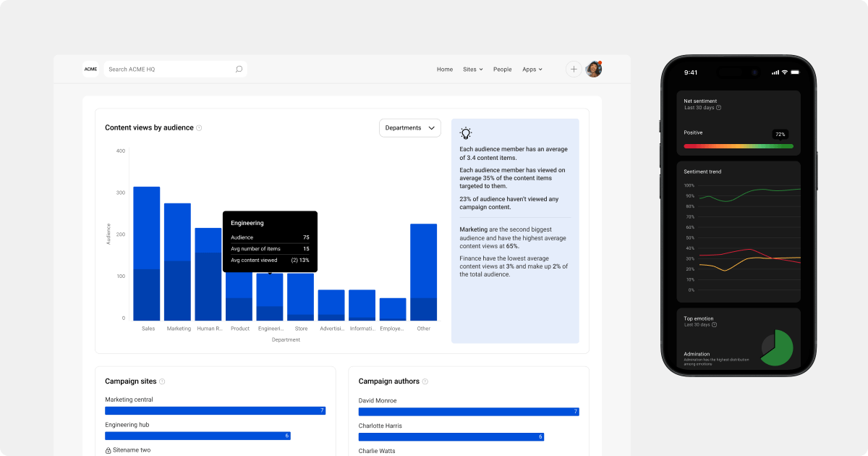The height and width of the screenshot is (456, 868).
Task: Select the Engineering hub site bar
Action: (x=197, y=436)
